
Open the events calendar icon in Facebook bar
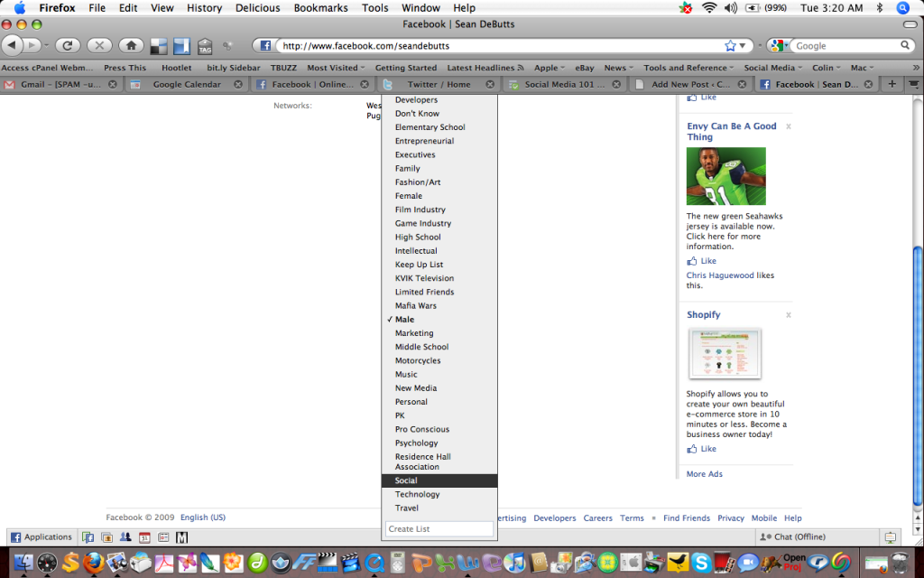(x=144, y=537)
